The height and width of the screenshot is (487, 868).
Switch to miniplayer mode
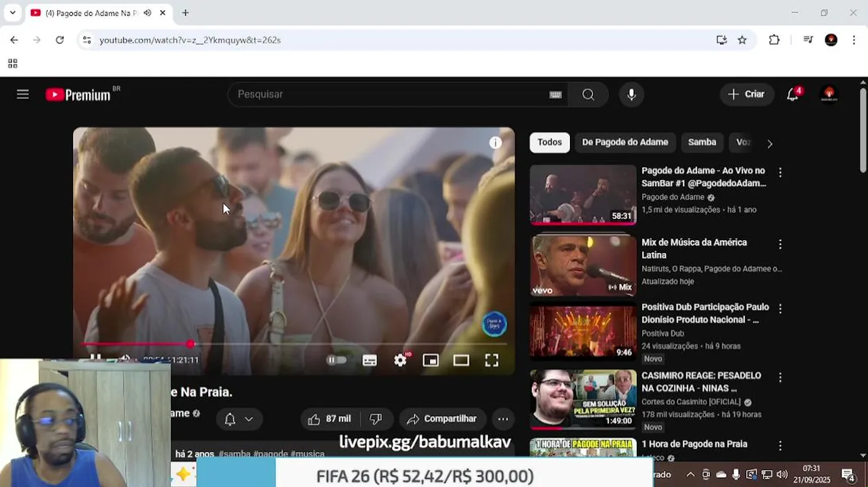[x=431, y=361]
